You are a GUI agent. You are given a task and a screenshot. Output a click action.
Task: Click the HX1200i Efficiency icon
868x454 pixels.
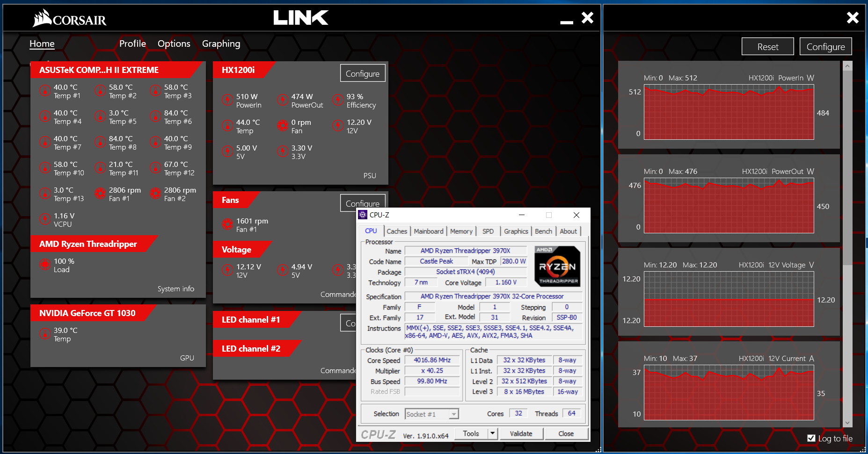tap(338, 100)
